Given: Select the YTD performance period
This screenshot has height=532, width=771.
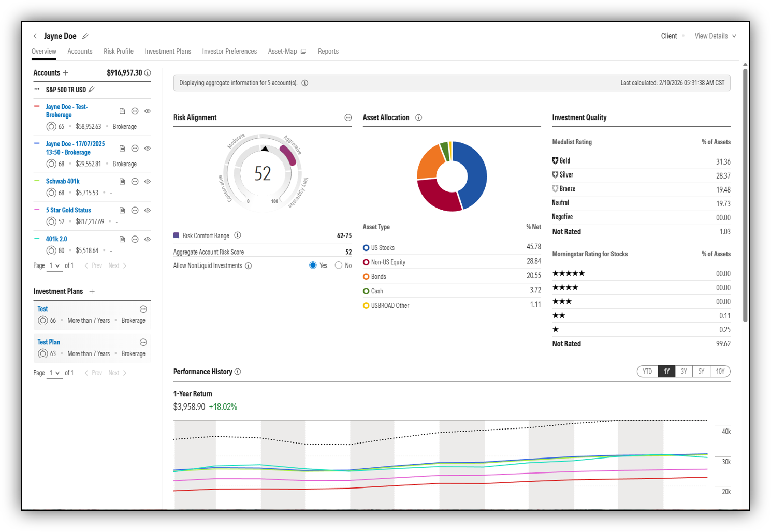Looking at the screenshot, I should click(x=647, y=372).
